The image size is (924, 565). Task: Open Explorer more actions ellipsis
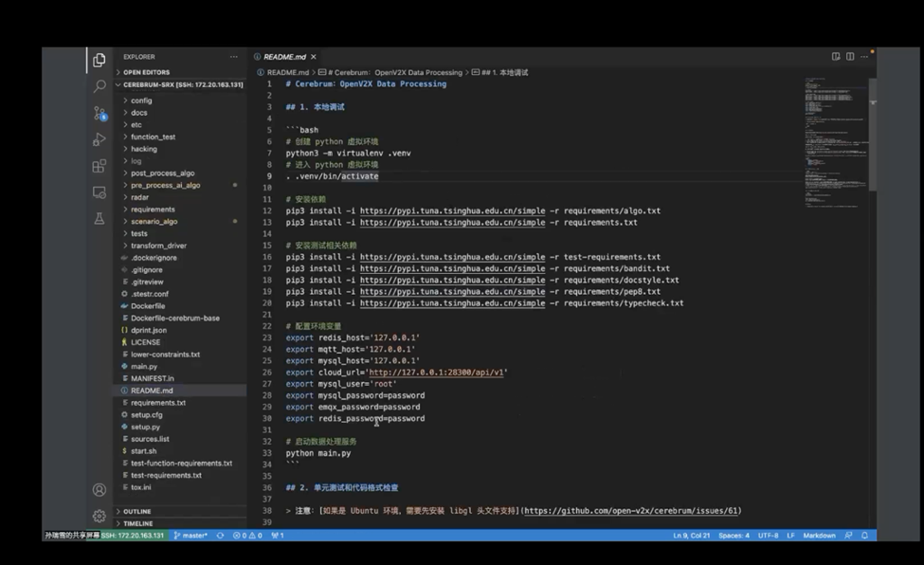point(234,57)
